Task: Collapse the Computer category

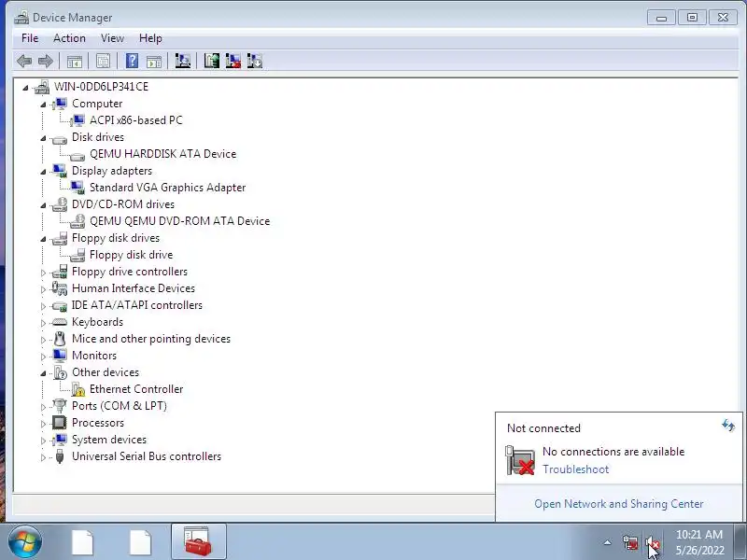Action: 43,105
